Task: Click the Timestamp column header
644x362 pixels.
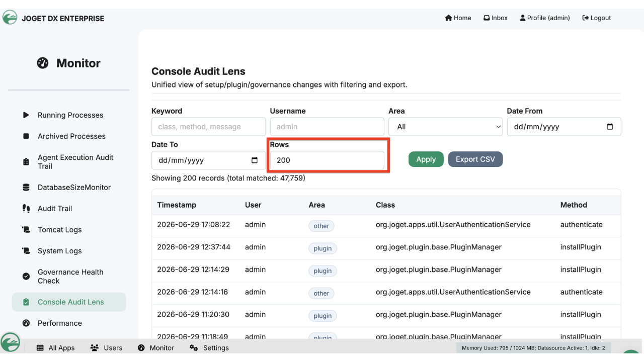Action: 177,205
